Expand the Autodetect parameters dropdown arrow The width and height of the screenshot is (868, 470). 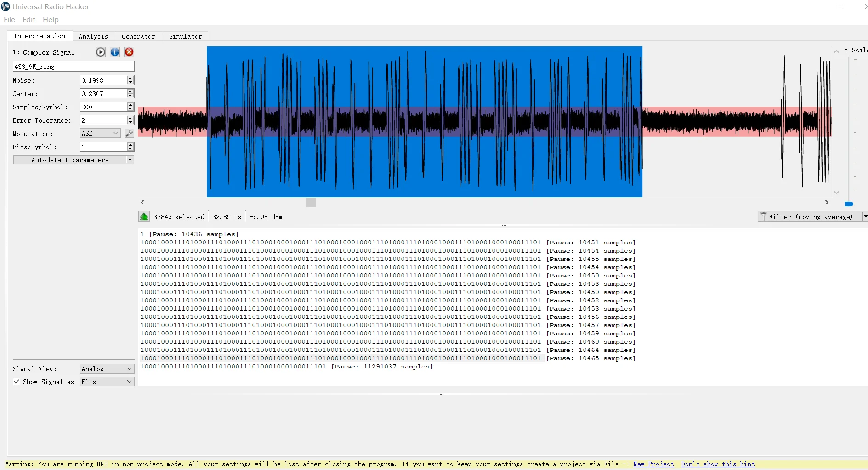click(130, 160)
